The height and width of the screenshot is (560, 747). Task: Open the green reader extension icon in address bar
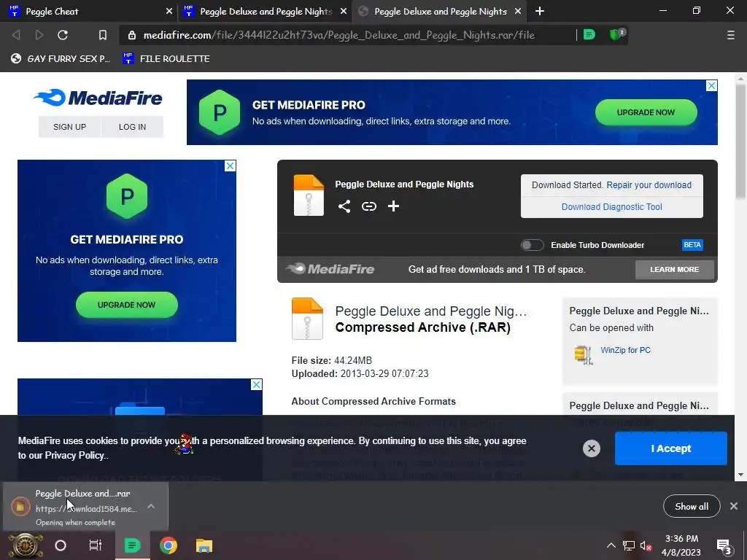pos(589,34)
